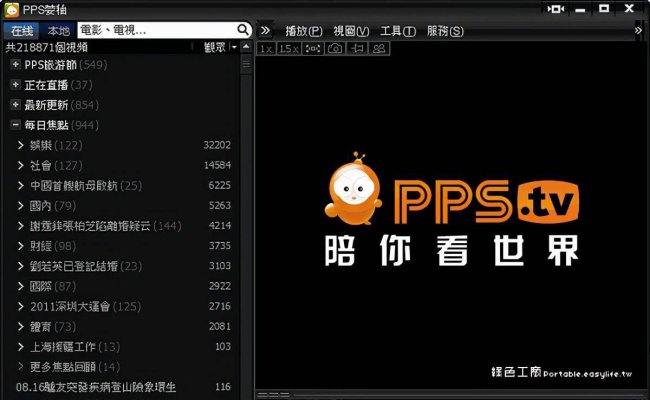Screen dimensions: 650x400
Task: Select 謝霆鋒張柏芝陷離婚疑云 (144) item
Action: [105, 226]
